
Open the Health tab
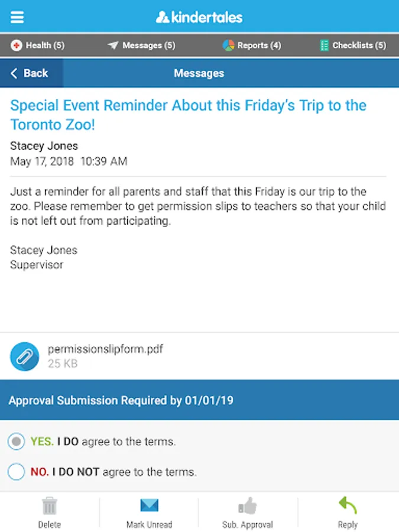click(38, 46)
